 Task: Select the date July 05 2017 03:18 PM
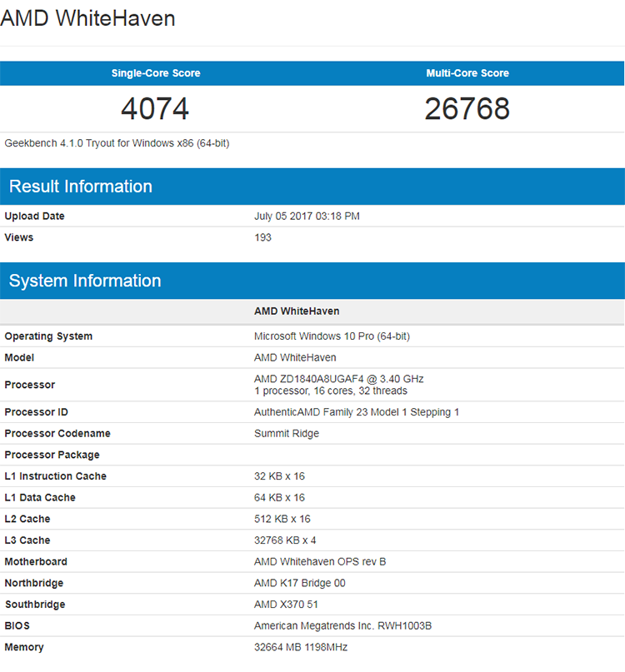(x=307, y=216)
